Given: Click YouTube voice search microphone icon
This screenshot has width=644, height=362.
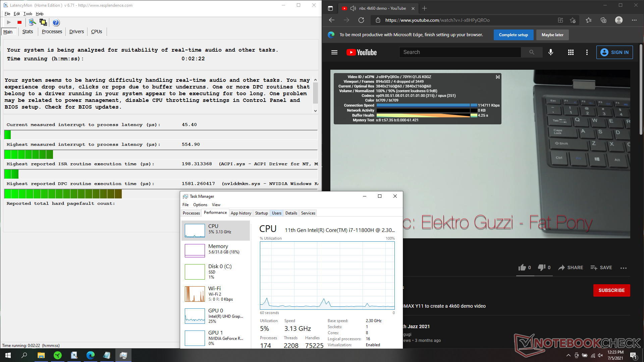Looking at the screenshot, I should point(551,52).
